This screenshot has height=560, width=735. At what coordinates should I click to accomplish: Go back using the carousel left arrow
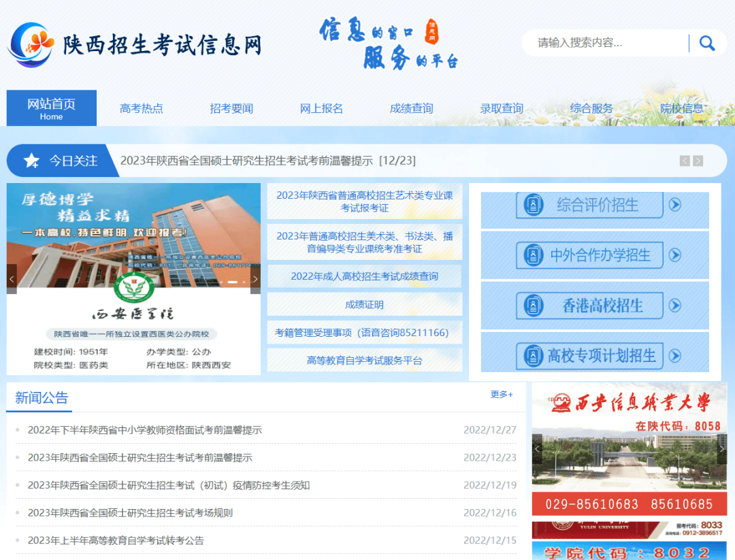click(12, 278)
